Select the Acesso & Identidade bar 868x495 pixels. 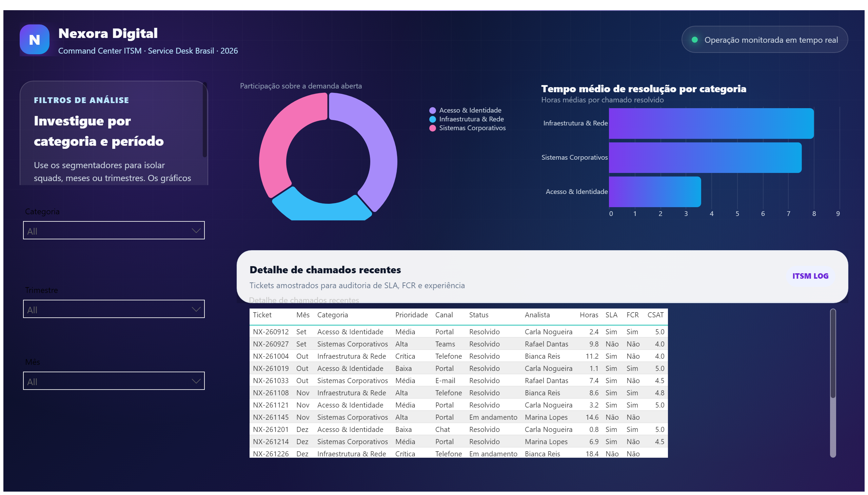(x=654, y=192)
